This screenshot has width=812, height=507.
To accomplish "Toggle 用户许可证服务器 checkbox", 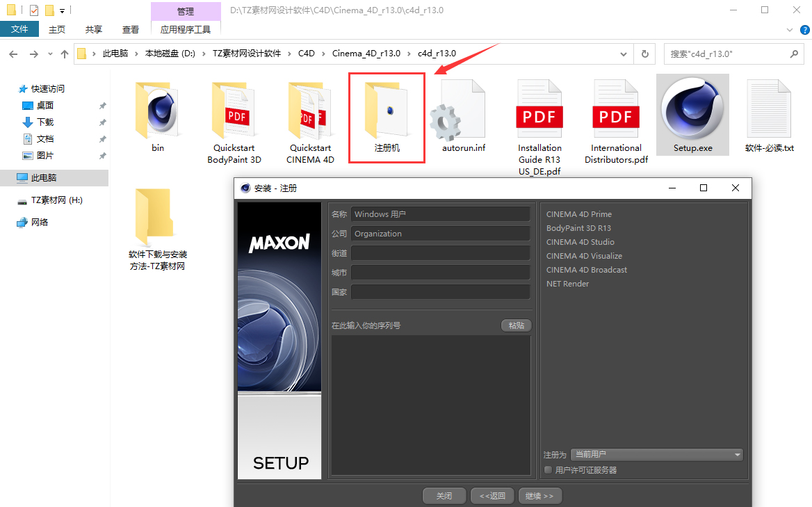I will click(x=549, y=469).
